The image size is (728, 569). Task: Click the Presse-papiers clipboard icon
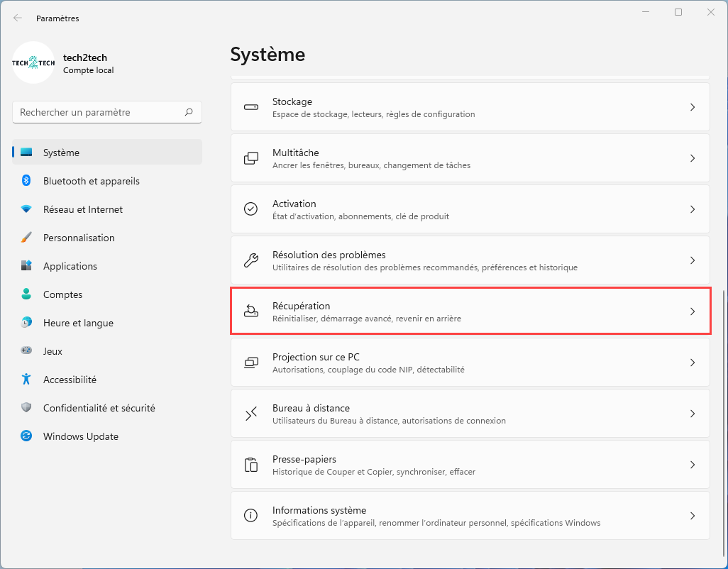coord(251,465)
